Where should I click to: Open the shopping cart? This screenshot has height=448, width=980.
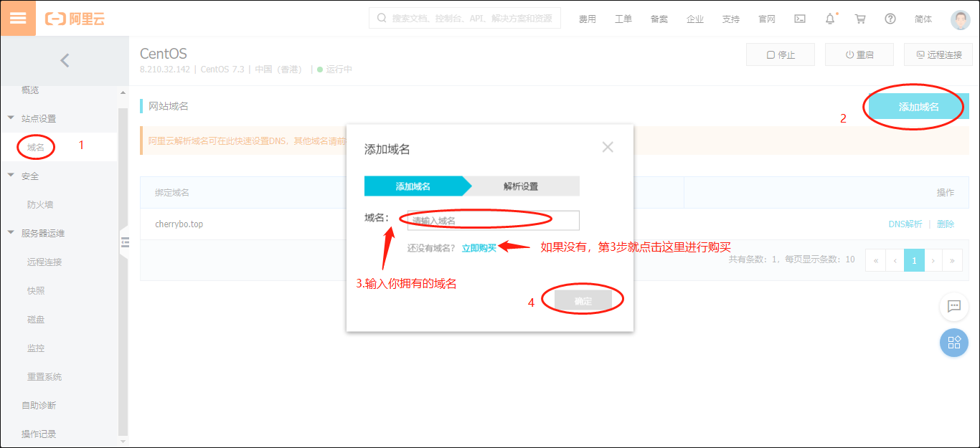coord(860,19)
